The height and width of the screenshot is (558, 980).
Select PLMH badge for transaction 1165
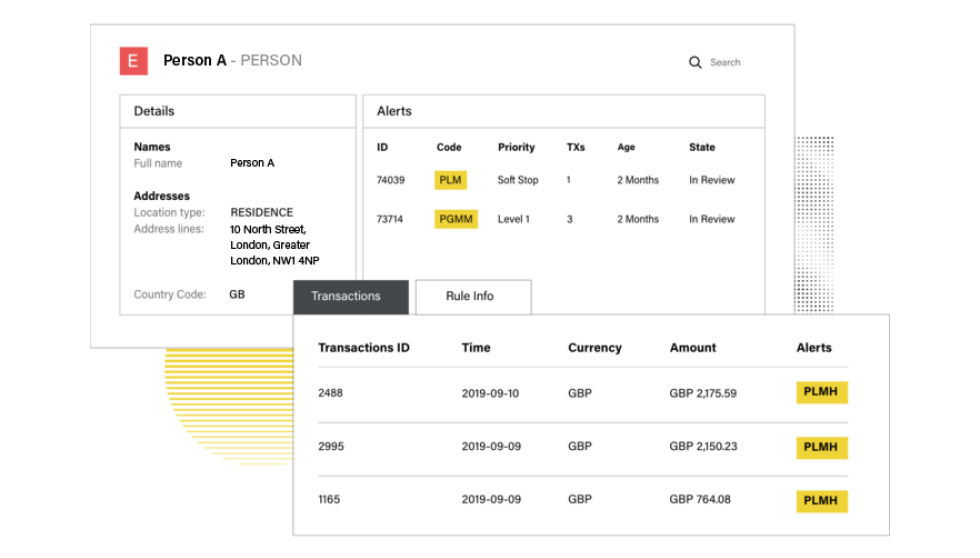821,500
